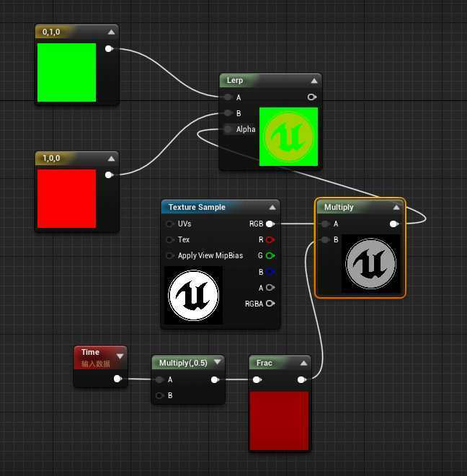Click the Multiply node gray logo preview
Screen dimensions: 467x476
(370, 263)
